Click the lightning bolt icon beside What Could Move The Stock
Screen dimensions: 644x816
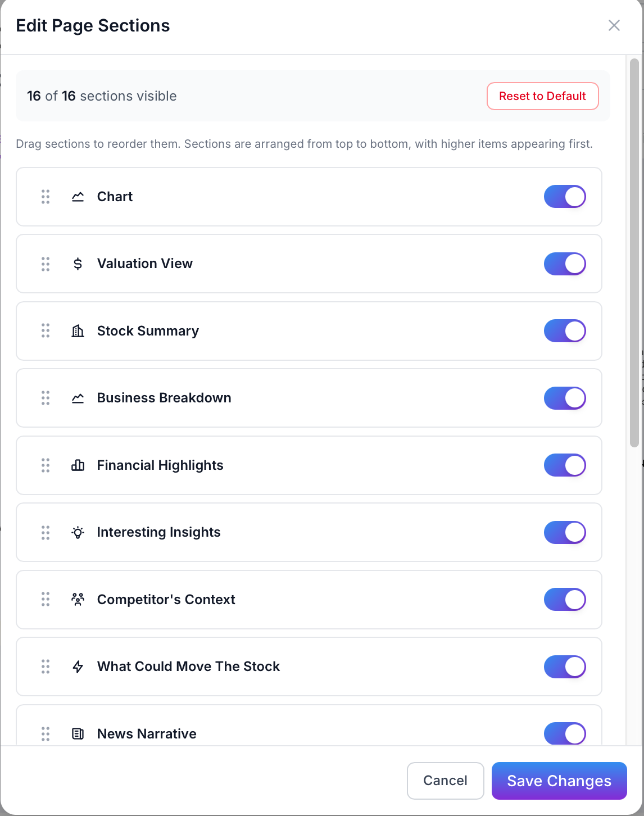pos(78,667)
